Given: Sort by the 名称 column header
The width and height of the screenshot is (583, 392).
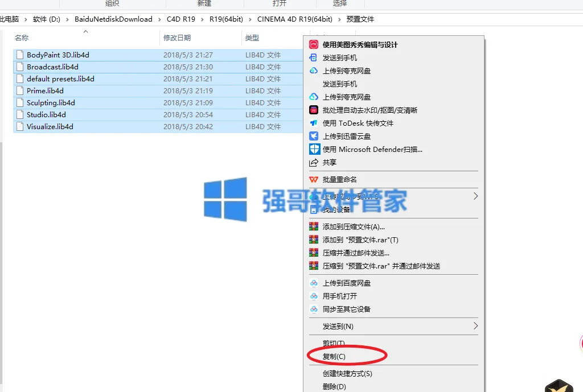Looking at the screenshot, I should coord(22,38).
